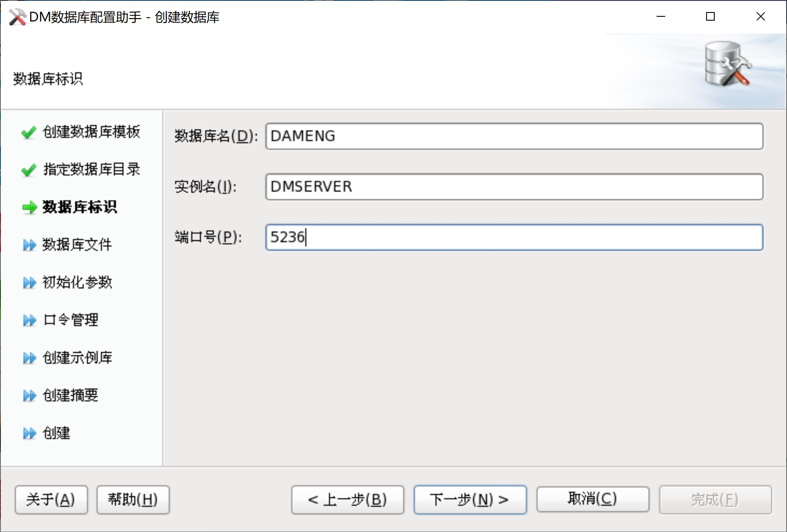The width and height of the screenshot is (787, 532).
Task: Select the 指定数据库目录 step
Action: [91, 169]
